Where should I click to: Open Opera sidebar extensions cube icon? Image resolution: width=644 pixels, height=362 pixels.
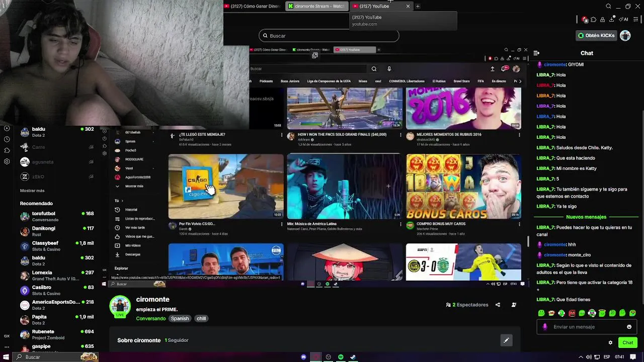[7, 150]
